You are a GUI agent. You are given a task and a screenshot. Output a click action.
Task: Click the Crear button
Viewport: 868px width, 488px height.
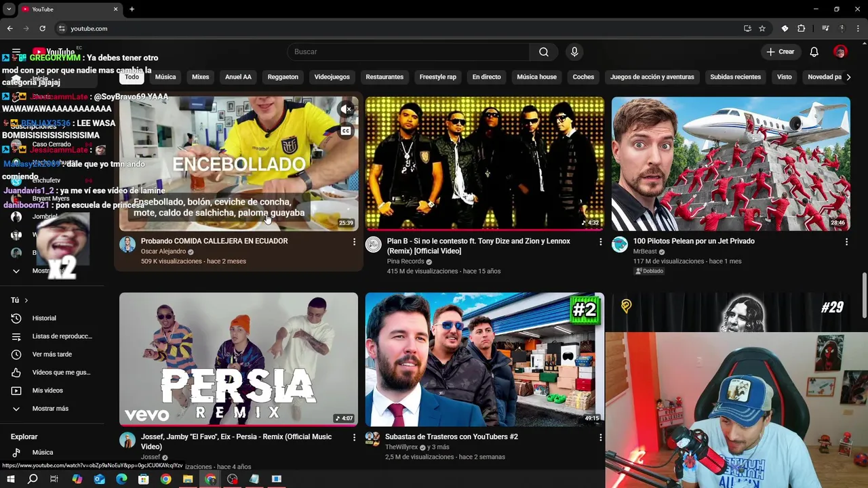click(x=781, y=52)
